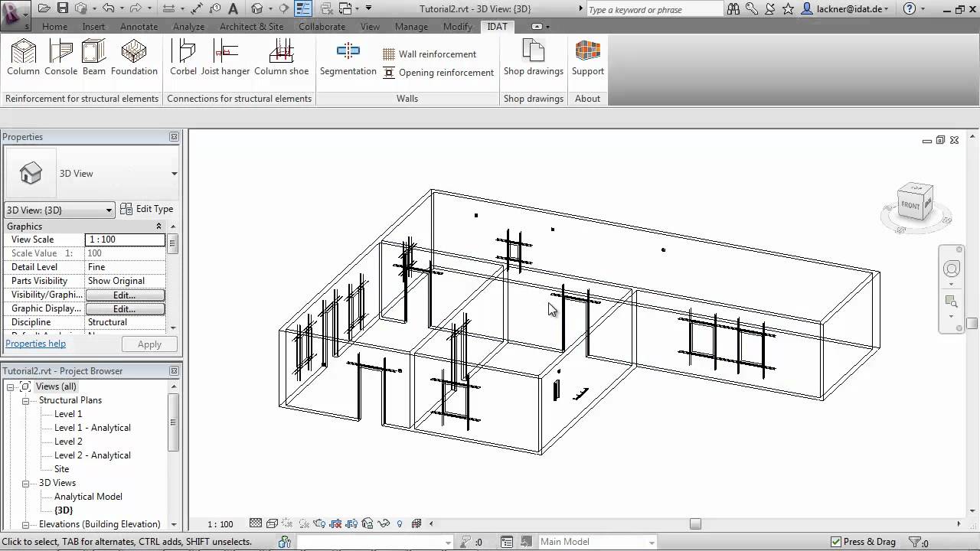Click the Default 3D View house icon
Screen dimensions: 980x551
(x=256, y=8)
